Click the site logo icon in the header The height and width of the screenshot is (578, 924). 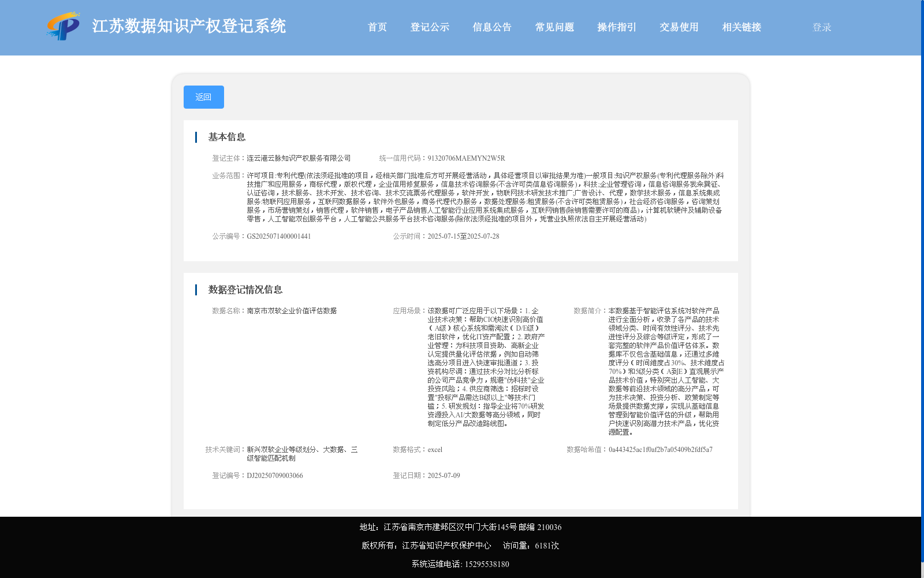[x=64, y=26]
